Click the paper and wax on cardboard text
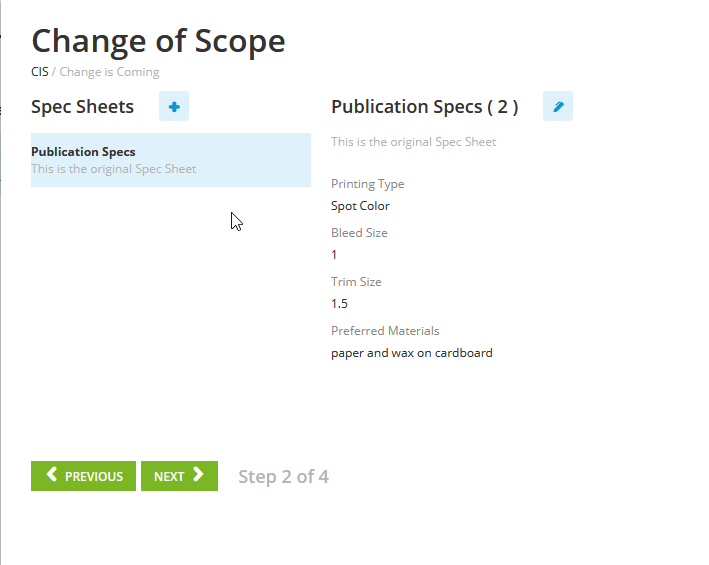Screen dimensions: 709x565 (411, 353)
